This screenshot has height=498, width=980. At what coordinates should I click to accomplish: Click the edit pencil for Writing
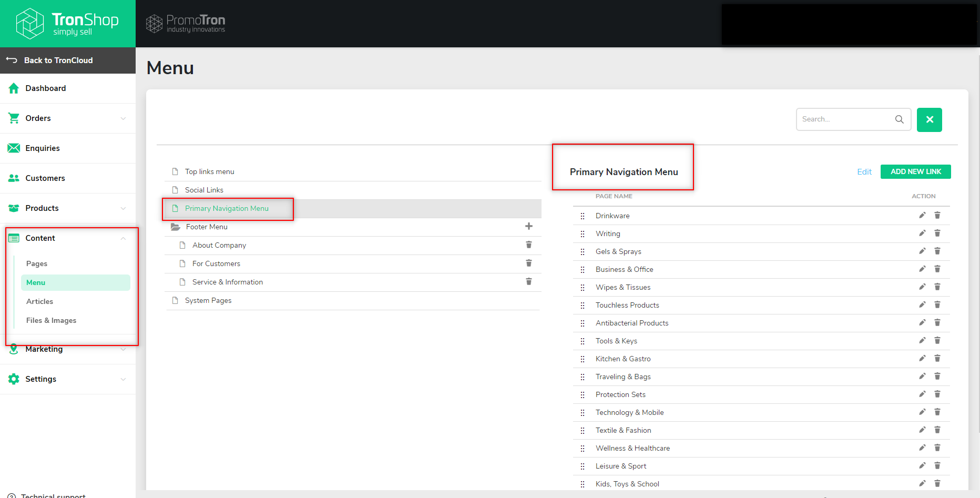pos(922,233)
